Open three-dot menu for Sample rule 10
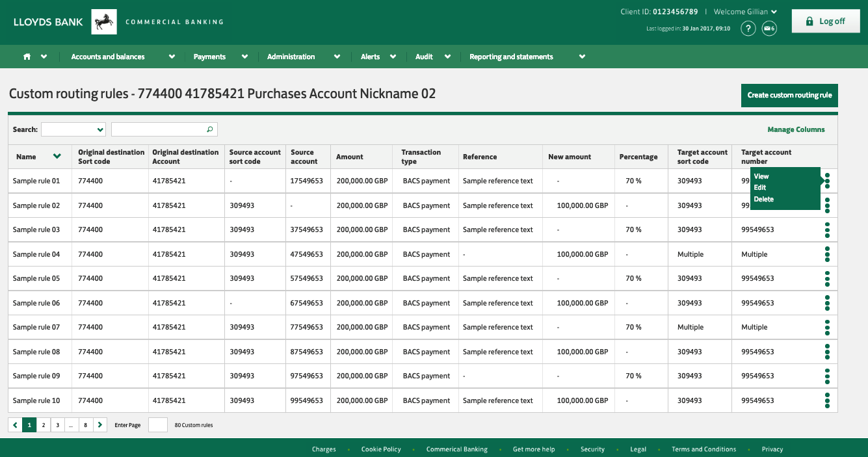The height and width of the screenshot is (457, 868). click(x=826, y=400)
